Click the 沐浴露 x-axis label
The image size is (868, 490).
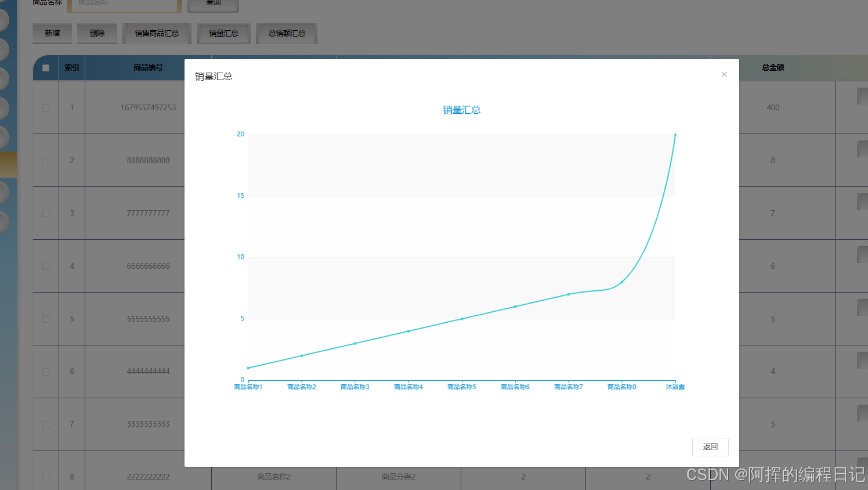pos(675,387)
